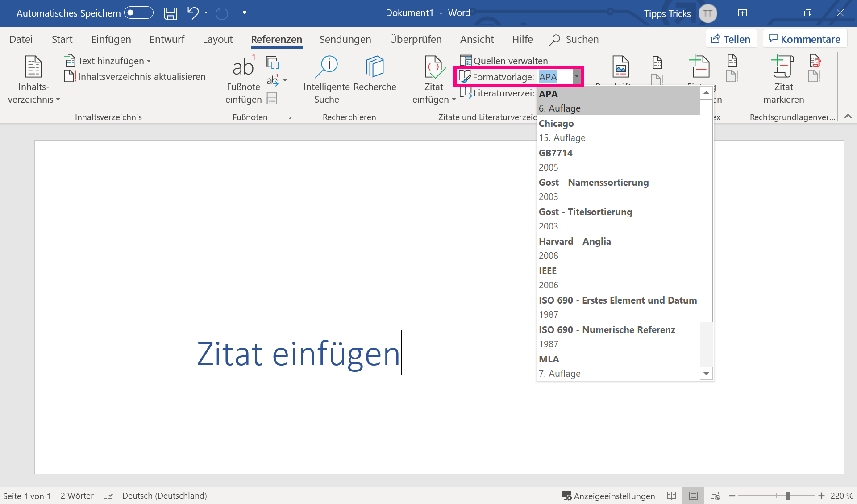Expand Text hinzufügen dropdown

(149, 61)
